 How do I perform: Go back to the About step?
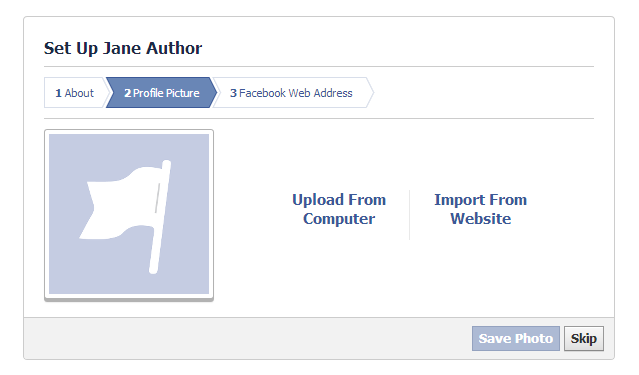pos(75,93)
